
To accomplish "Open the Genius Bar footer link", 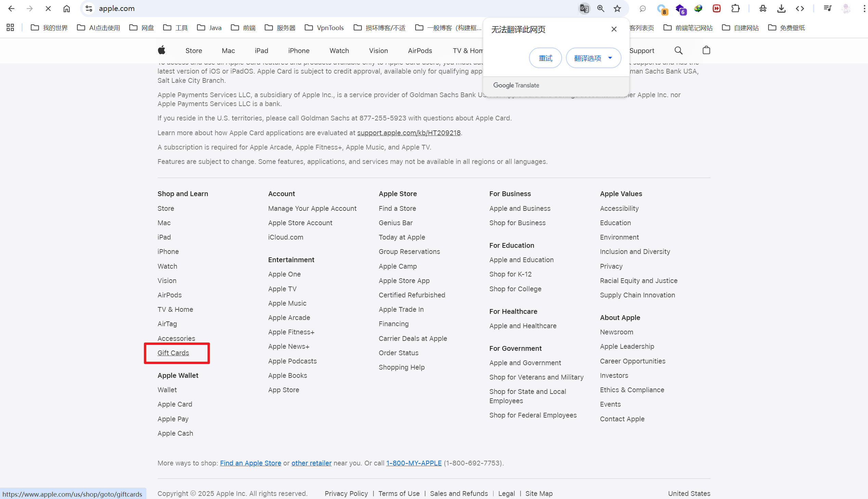I will coord(395,223).
